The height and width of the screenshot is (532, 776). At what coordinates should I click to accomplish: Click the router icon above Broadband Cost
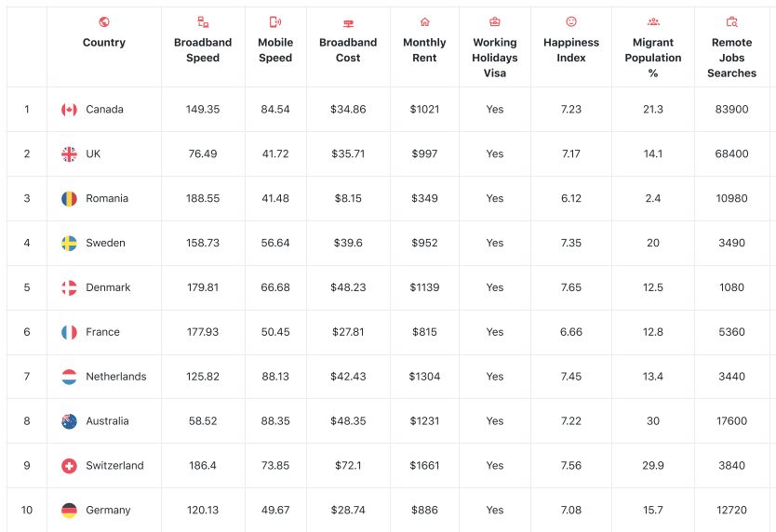pos(348,23)
